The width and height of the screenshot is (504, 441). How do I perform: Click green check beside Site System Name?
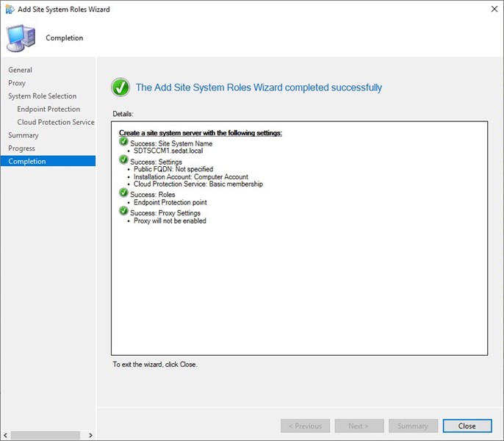coord(123,142)
